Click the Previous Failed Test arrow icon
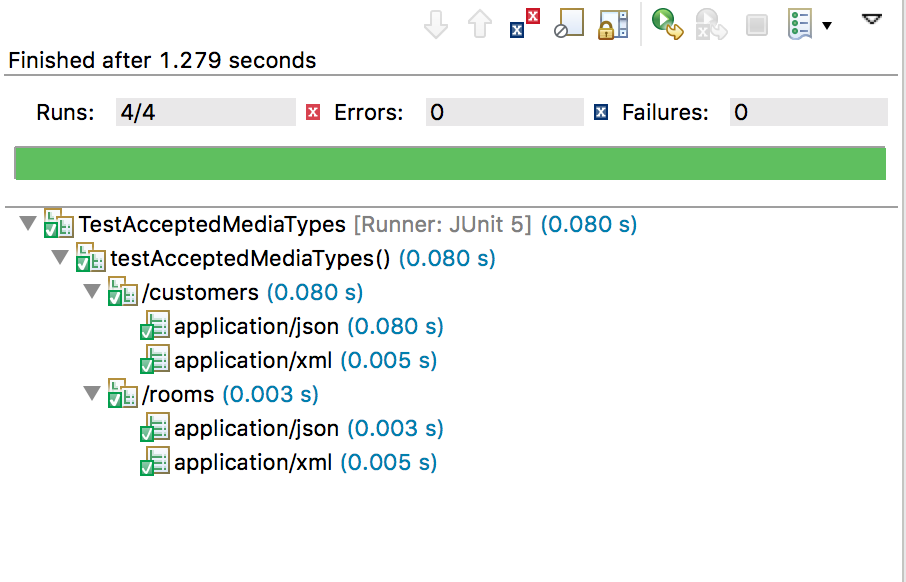The height and width of the screenshot is (582, 906). (480, 25)
